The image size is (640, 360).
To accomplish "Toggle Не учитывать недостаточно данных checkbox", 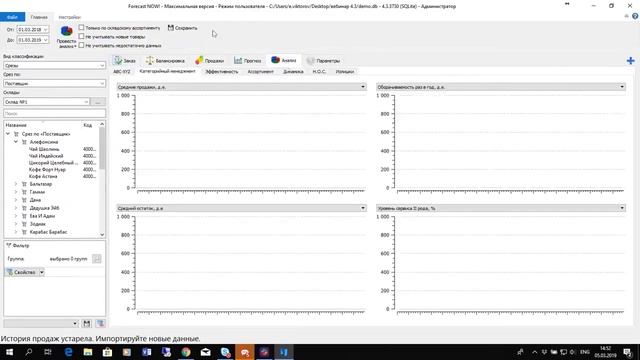I will coord(82,45).
